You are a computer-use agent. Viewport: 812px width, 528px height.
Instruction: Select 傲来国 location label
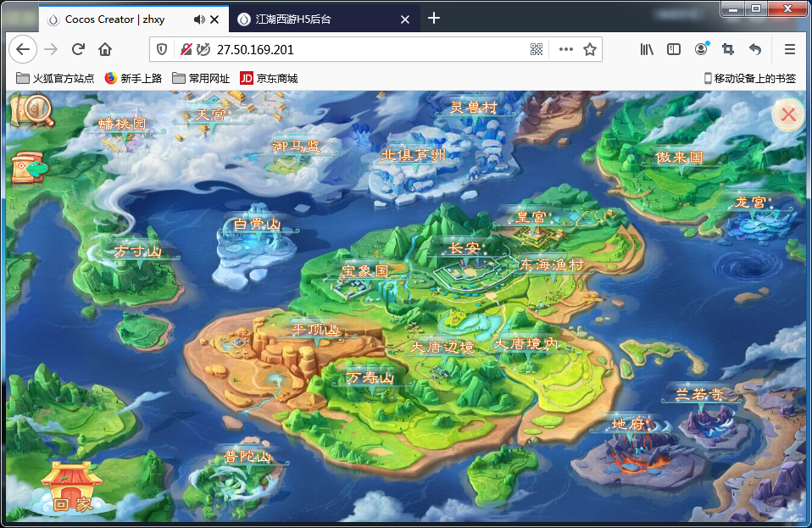click(x=679, y=157)
